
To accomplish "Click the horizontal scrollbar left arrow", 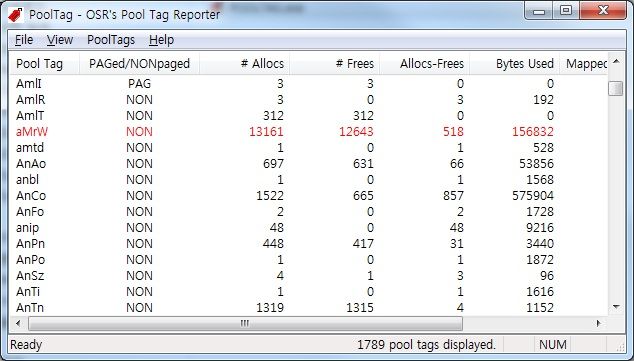I will [18, 323].
